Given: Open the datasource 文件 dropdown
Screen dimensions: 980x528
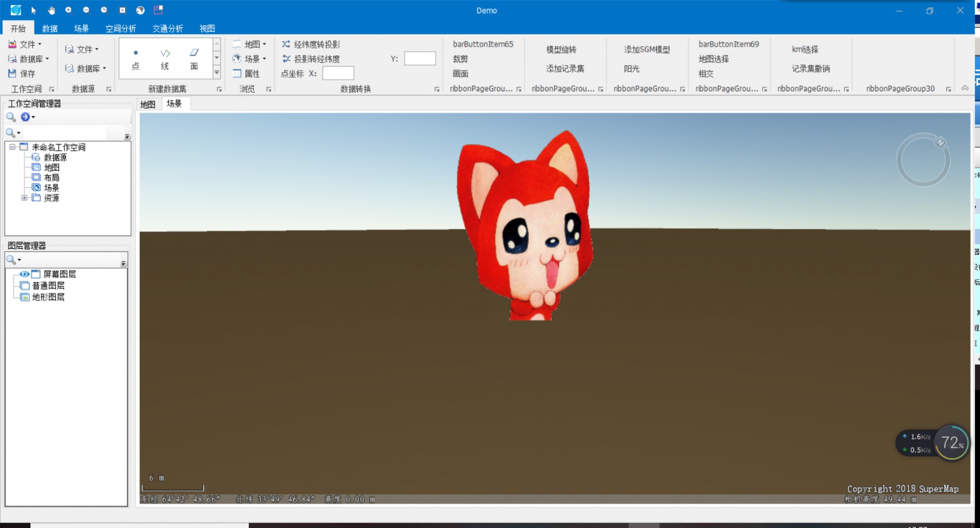Looking at the screenshot, I should click(82, 50).
